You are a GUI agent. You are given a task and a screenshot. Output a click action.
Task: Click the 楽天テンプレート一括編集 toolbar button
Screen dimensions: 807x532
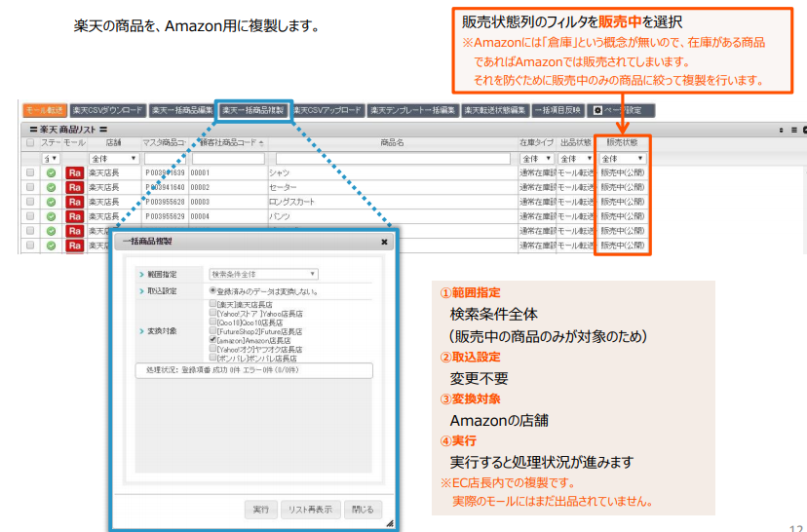413,111
